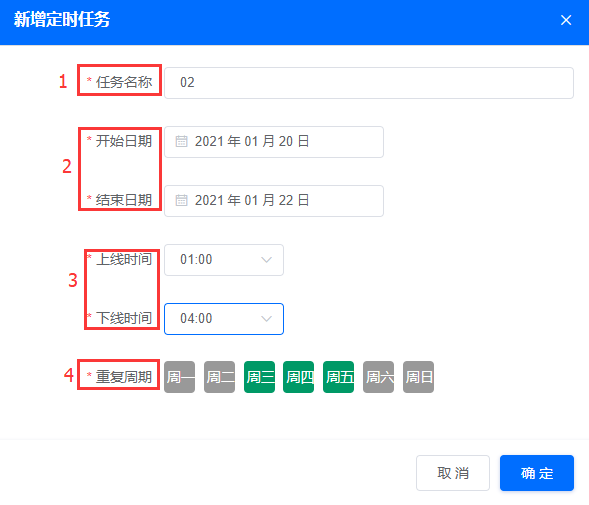Close the 新增定时任务 dialog with X
The width and height of the screenshot is (589, 505).
(x=566, y=20)
